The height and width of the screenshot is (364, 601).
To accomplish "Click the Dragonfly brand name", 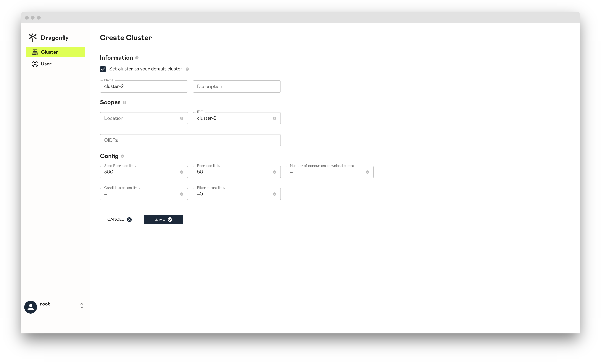I will point(55,38).
